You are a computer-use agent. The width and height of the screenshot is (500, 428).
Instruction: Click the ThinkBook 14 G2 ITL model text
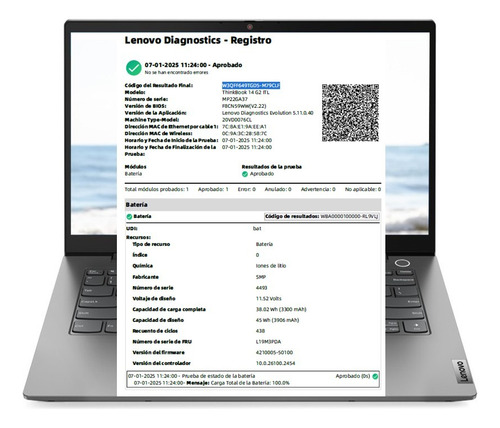click(x=246, y=92)
